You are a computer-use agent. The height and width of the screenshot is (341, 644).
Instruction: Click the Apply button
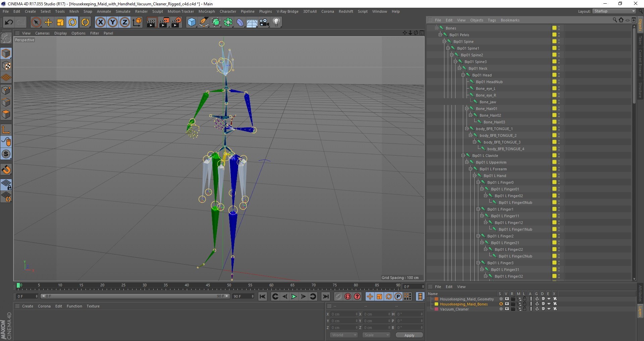click(x=409, y=335)
